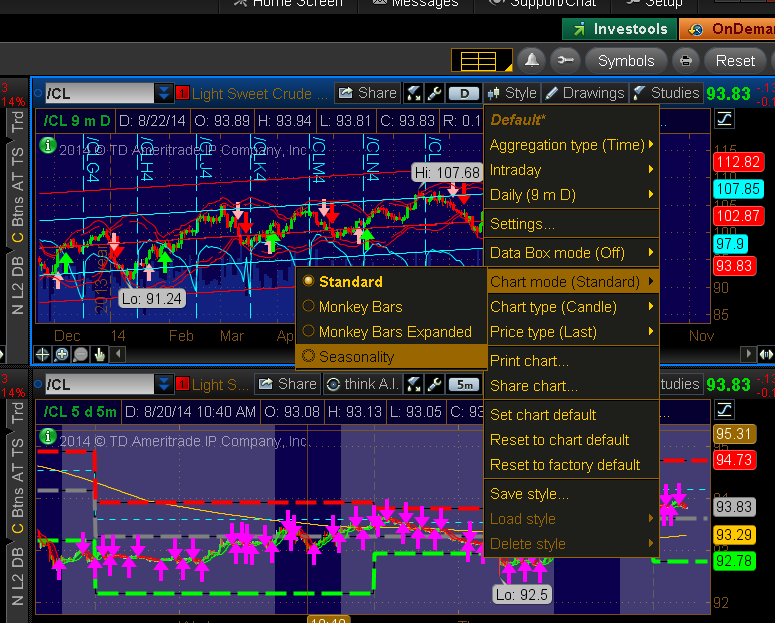This screenshot has height=623, width=775.
Task: Click the blue link circle on lower chart
Action: [x=38, y=384]
